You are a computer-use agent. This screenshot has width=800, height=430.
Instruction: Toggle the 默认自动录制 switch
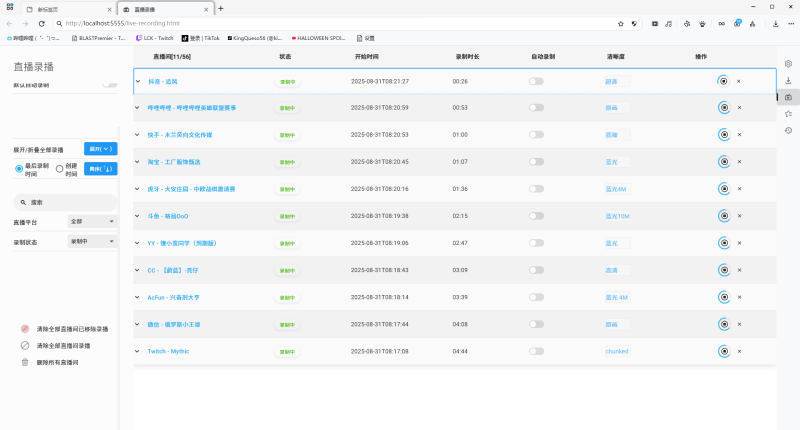109,86
